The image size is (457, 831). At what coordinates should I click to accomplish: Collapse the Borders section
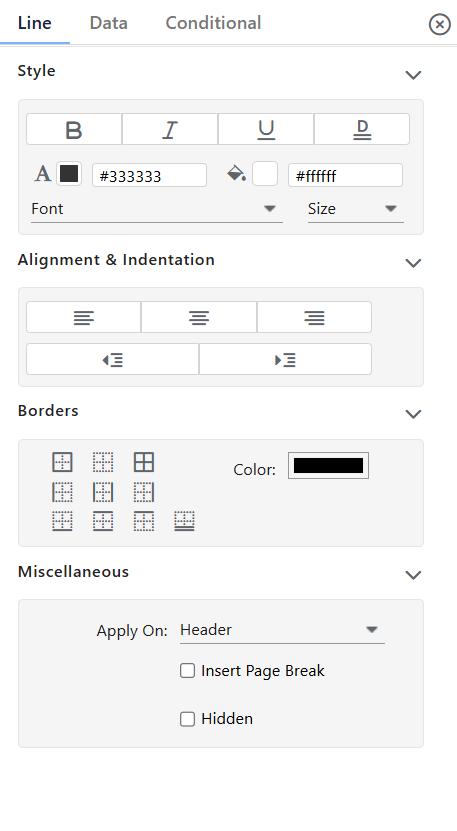(x=413, y=414)
